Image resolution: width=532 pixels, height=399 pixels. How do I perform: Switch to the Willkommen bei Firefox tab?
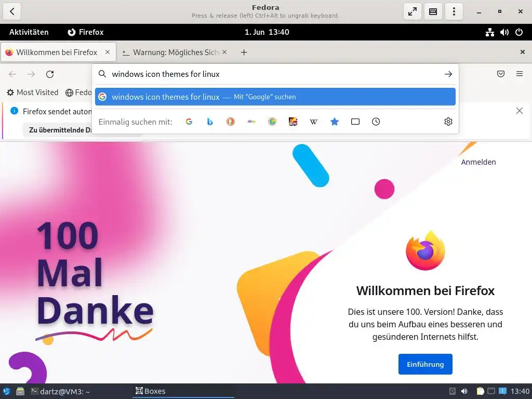coord(57,52)
